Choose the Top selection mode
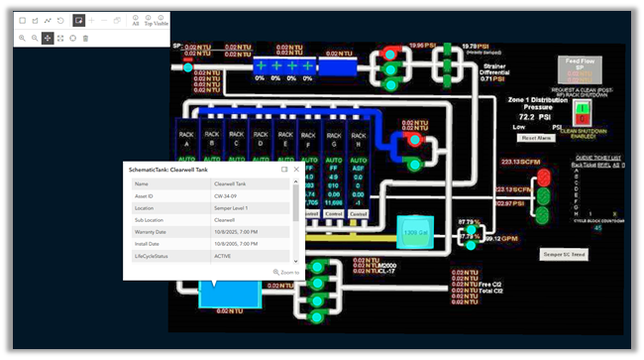The image size is (644, 360). pyautogui.click(x=149, y=21)
